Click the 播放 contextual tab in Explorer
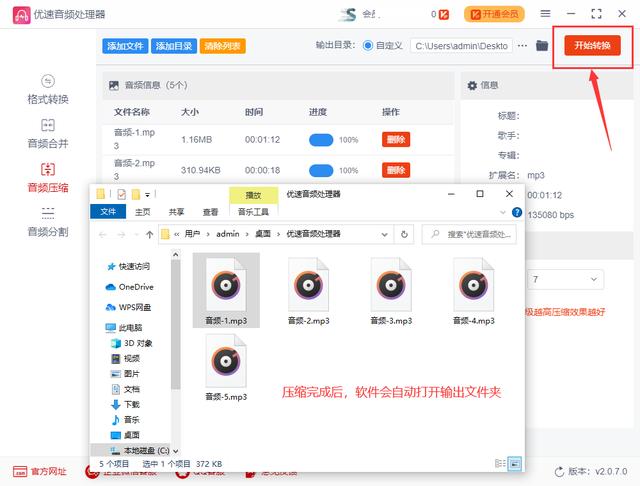This screenshot has width=640, height=486. [253, 195]
